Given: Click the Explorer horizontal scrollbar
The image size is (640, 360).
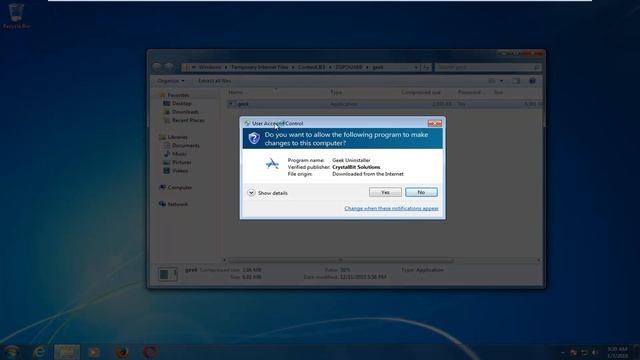Looking at the screenshot, I should click(x=341, y=260).
